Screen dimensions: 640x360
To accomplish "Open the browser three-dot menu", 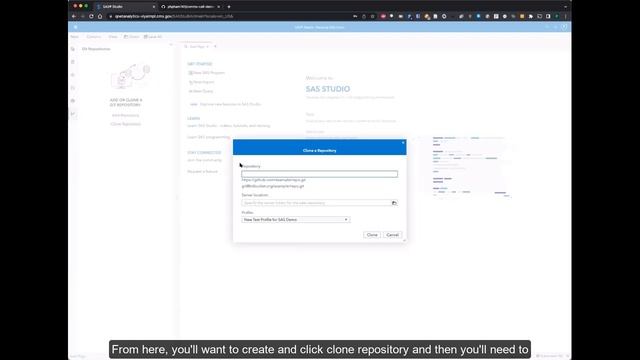I will (565, 16).
